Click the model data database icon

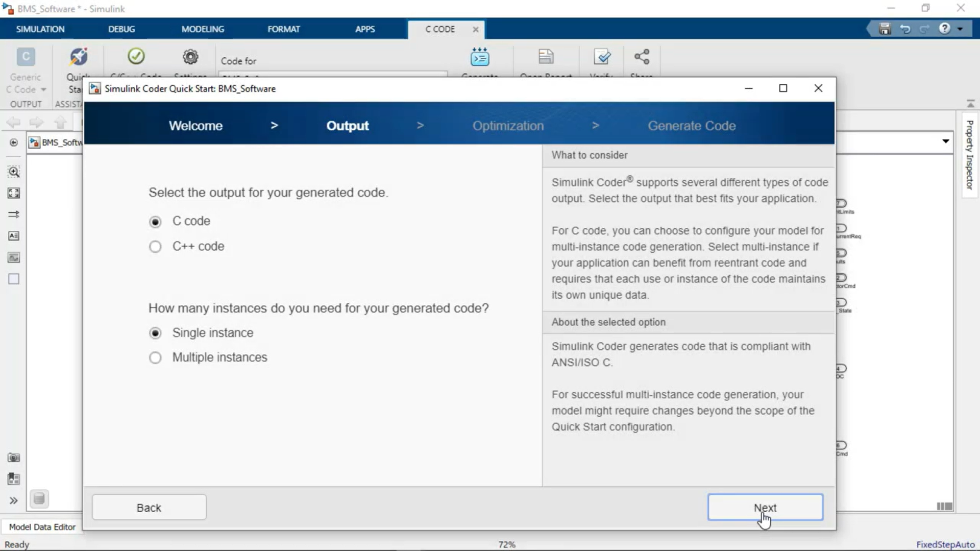point(39,499)
